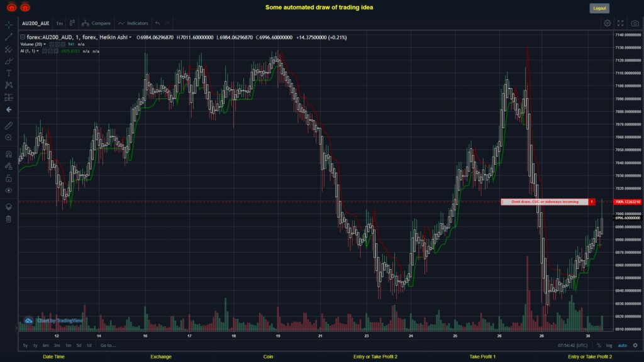
Task: Open the Heikin Ashi legend dropdown
Action: 130,37
